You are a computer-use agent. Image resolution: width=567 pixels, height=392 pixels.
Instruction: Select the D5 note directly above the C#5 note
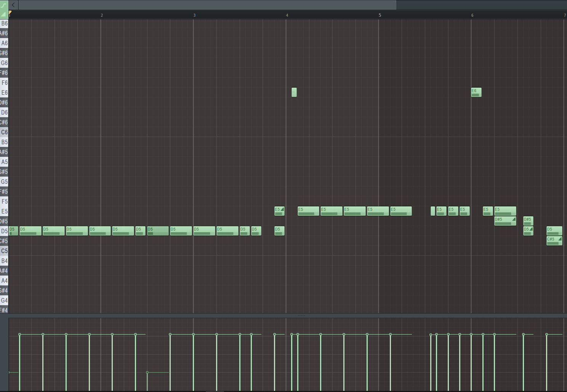coord(554,231)
